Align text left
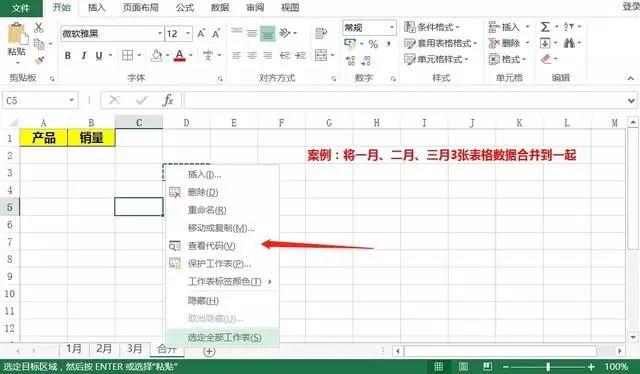The image size is (640, 374). (237, 56)
